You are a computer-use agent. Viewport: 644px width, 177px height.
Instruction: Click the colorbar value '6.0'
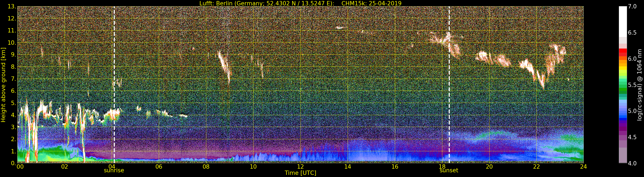point(632,59)
